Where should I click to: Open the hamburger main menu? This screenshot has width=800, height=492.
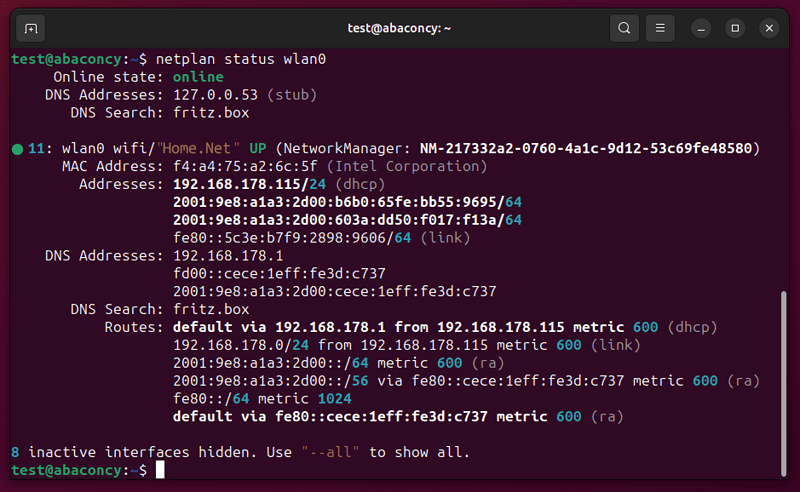[x=660, y=28]
